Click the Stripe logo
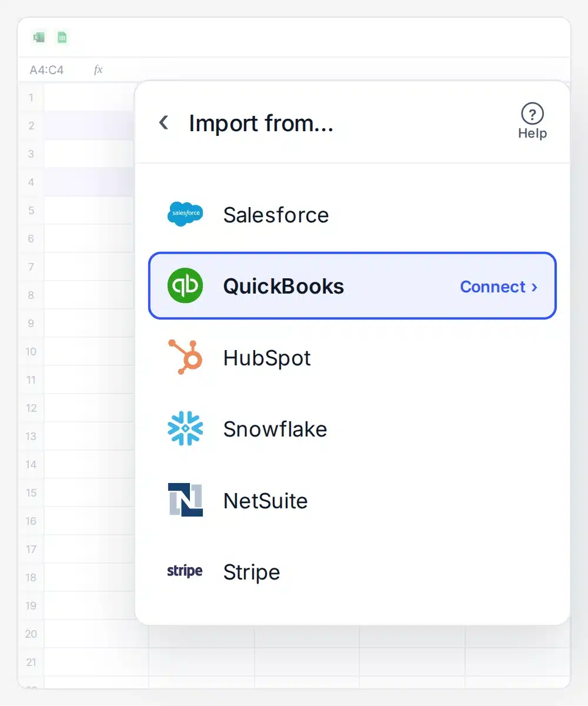Screen dimensions: 588x706 click(x=185, y=571)
